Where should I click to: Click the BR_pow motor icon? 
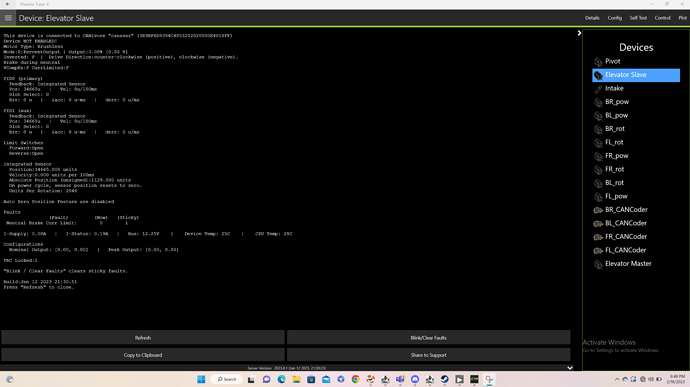[x=598, y=102]
